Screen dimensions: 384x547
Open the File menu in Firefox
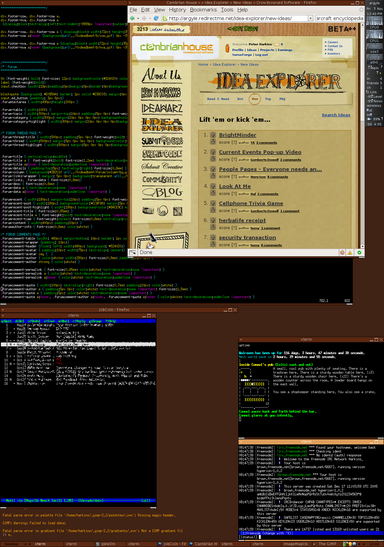click(x=133, y=10)
